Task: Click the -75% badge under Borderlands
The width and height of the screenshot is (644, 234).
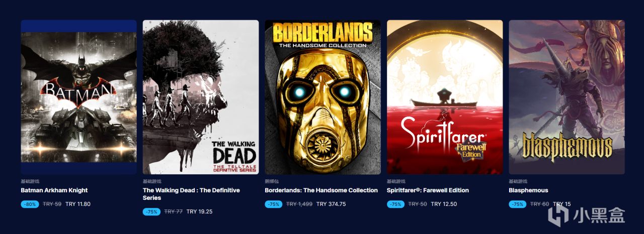Action: 274,204
